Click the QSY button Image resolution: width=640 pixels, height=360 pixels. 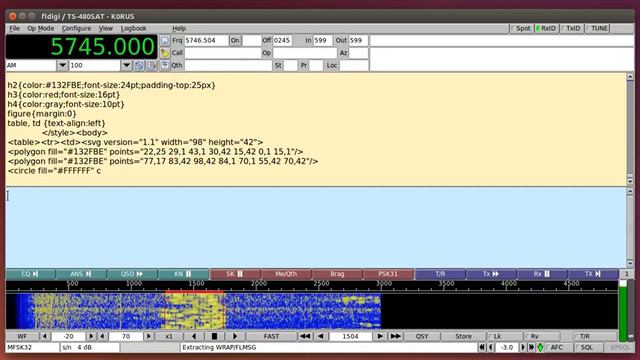click(422, 336)
